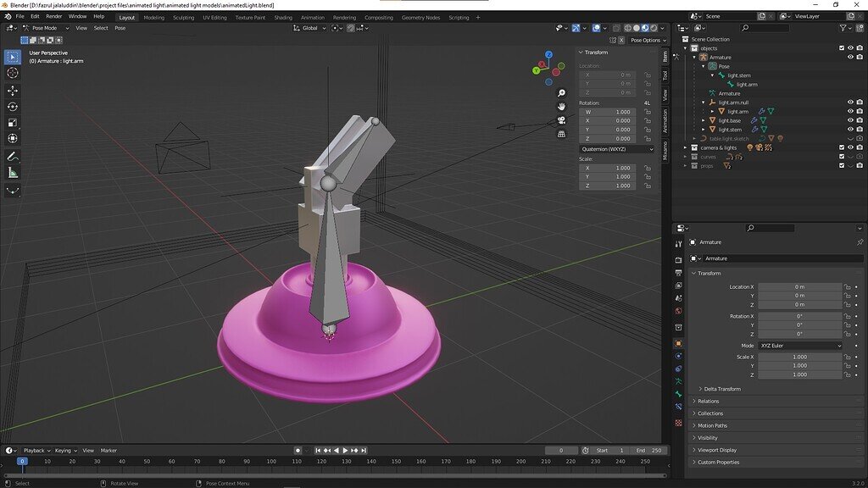Select the Rotate tool from the left toolbar
868x488 pixels.
[x=11, y=105]
